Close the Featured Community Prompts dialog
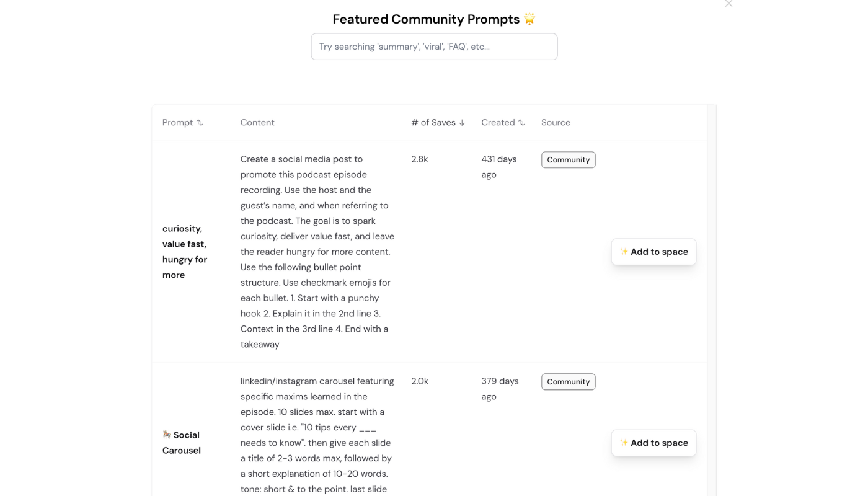This screenshot has width=868, height=496. coord(728,3)
